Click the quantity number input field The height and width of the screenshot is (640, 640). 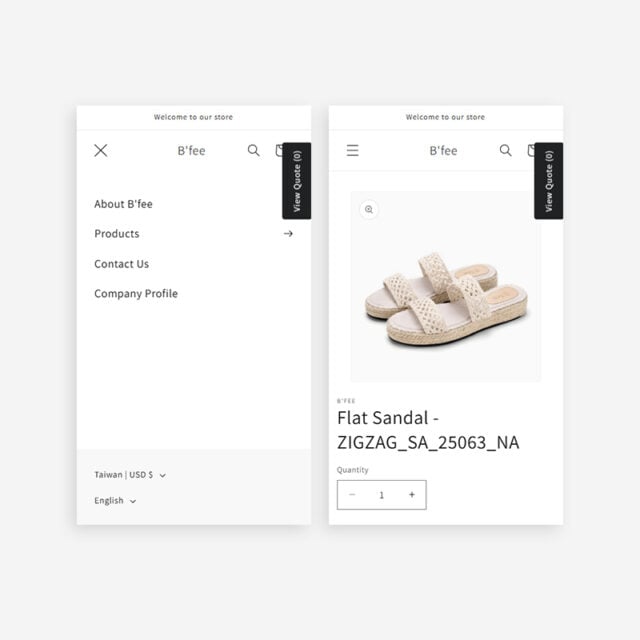click(382, 495)
